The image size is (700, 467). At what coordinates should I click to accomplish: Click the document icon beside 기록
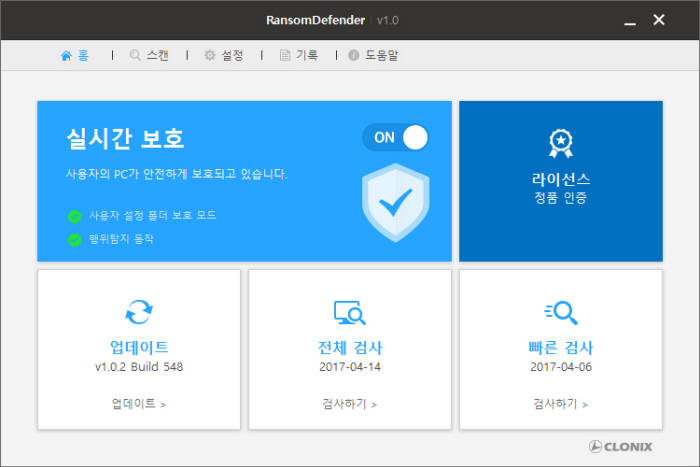[x=284, y=55]
